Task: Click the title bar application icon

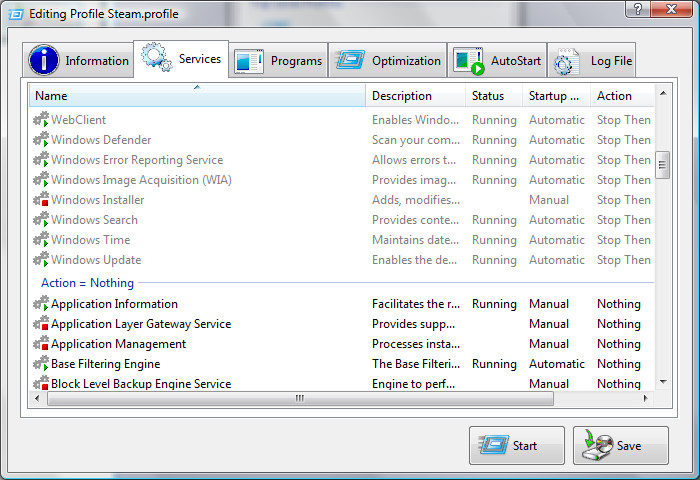Action: [16, 14]
